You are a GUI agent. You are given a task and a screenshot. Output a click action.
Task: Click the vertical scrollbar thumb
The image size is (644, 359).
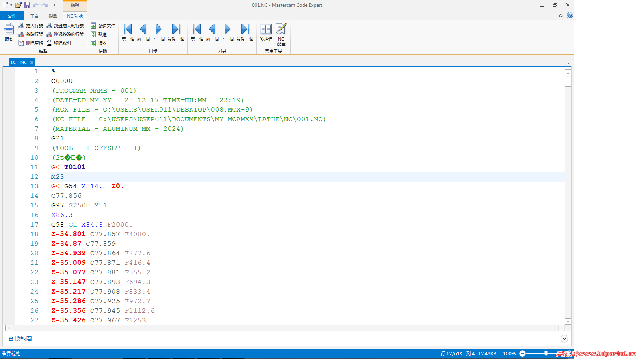[x=568, y=81]
